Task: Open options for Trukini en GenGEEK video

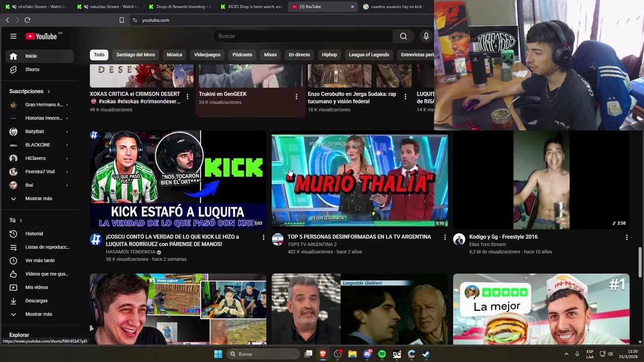Action: pyautogui.click(x=296, y=97)
